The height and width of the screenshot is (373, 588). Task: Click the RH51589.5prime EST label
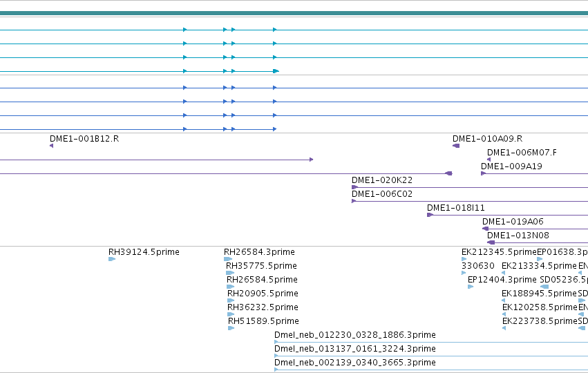264,322
